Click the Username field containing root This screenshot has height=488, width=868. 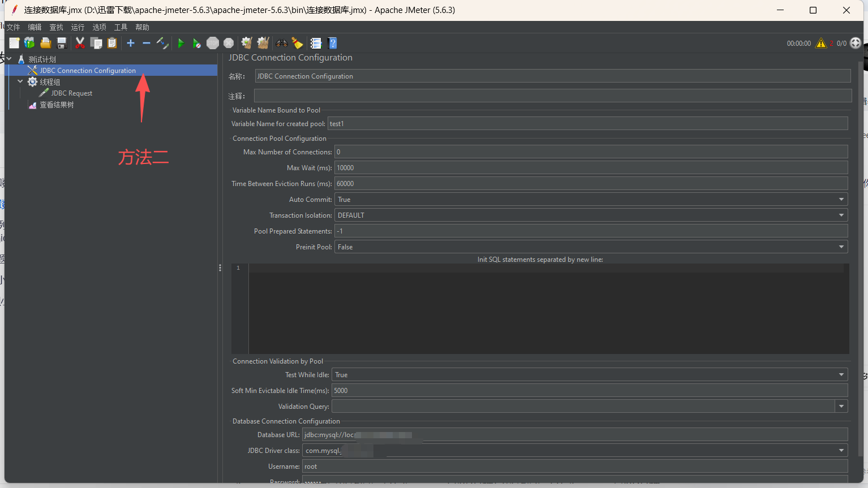575,467
